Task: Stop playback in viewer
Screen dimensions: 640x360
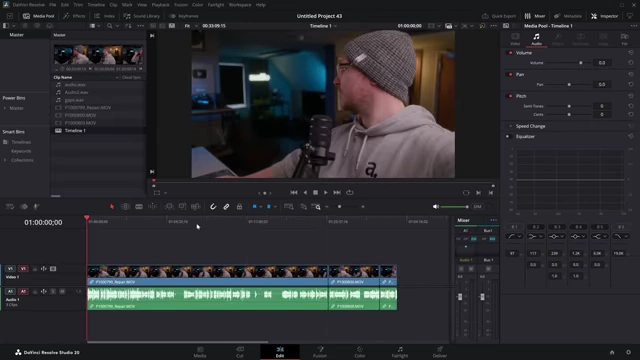Action: pyautogui.click(x=315, y=192)
